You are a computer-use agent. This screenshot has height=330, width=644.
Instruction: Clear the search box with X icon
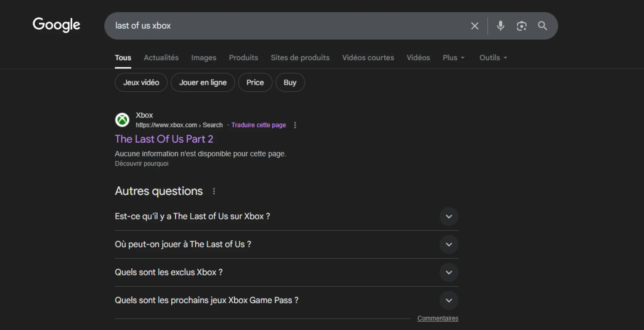tap(474, 26)
